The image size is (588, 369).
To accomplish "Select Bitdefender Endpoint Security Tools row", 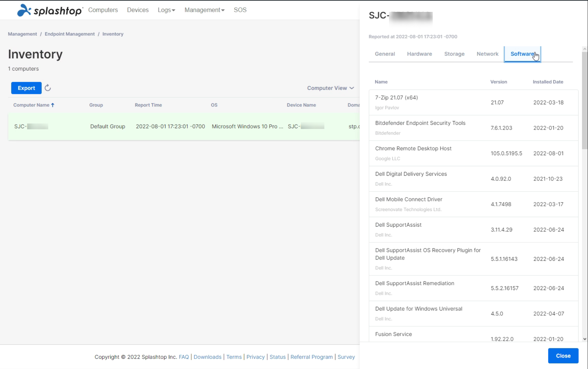I will 473,128.
